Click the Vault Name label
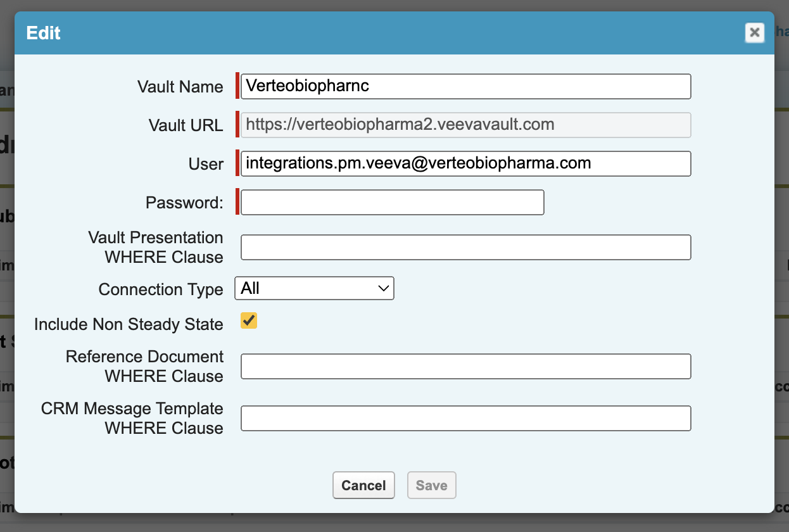Viewport: 789px width, 532px height. pyautogui.click(x=180, y=87)
